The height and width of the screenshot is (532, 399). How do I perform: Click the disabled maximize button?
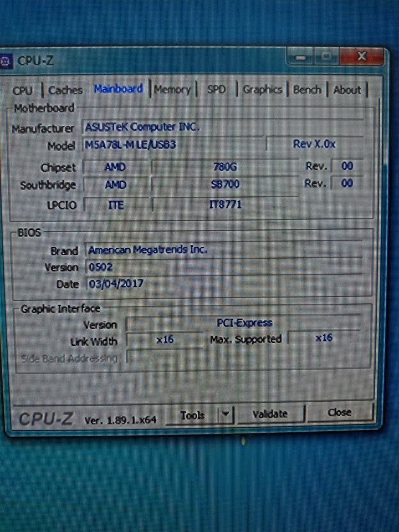point(326,57)
